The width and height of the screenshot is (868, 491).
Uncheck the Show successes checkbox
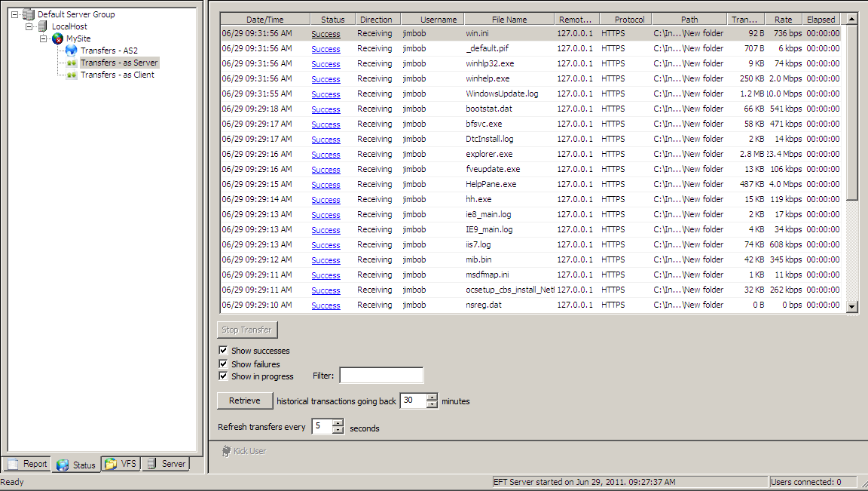(223, 351)
